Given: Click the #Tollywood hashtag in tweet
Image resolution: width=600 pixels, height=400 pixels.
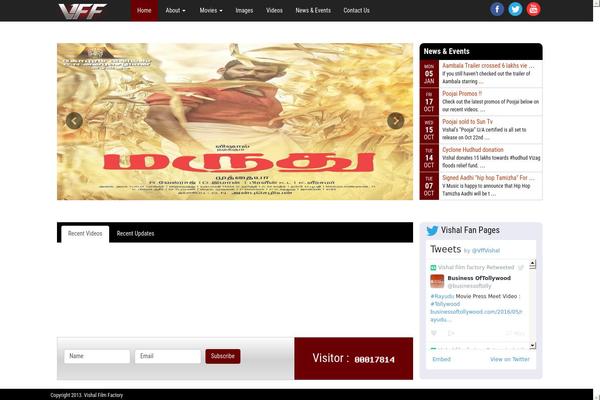Looking at the screenshot, I should 445,304.
